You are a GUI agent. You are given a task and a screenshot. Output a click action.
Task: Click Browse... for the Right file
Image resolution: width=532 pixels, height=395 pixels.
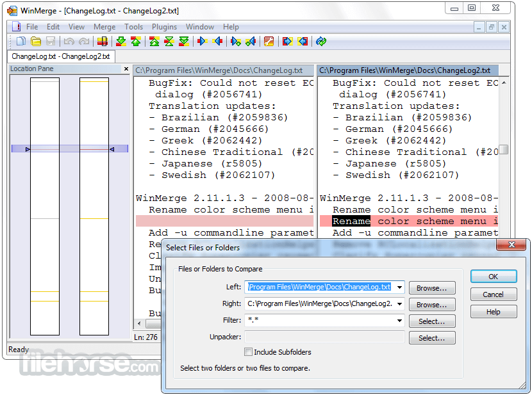432,305
